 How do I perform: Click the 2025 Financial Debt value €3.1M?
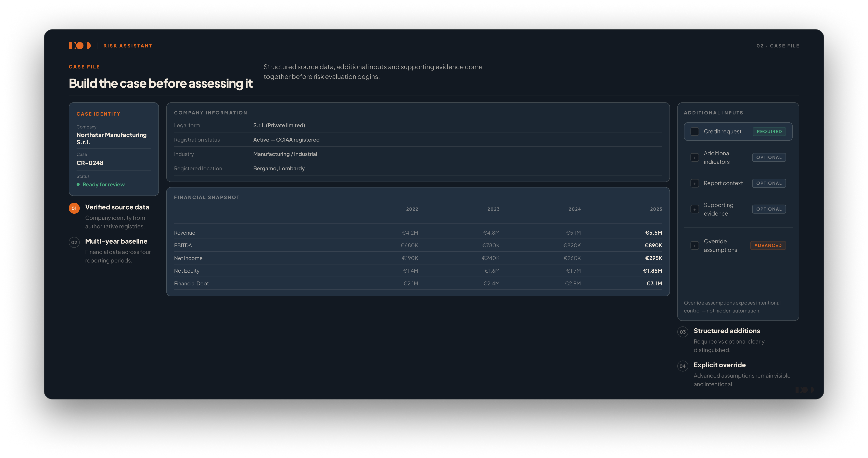(x=654, y=283)
